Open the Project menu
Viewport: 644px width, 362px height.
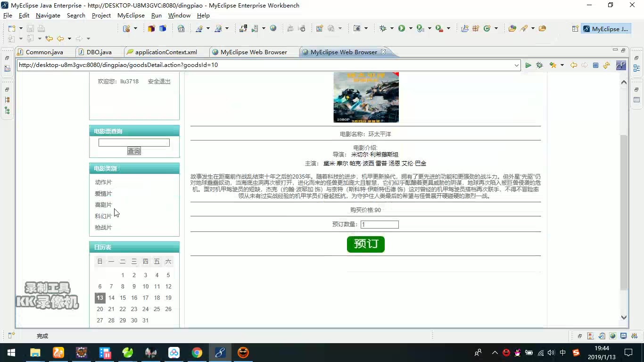(101, 16)
